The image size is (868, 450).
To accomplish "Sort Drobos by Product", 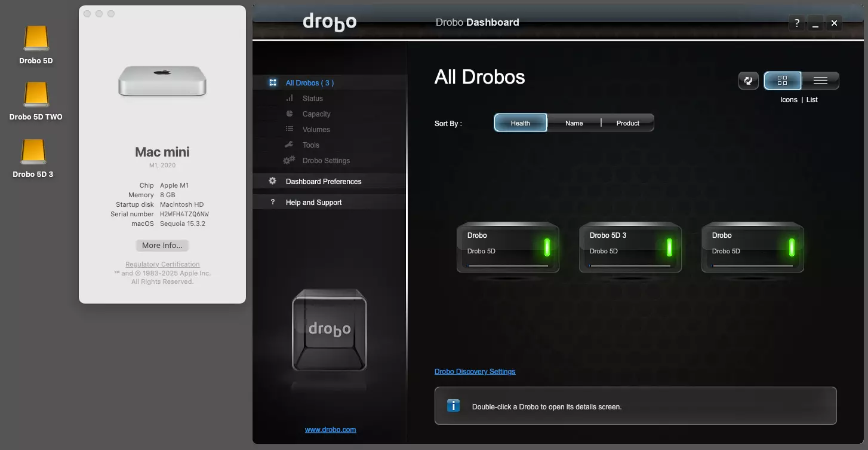I will [x=627, y=123].
